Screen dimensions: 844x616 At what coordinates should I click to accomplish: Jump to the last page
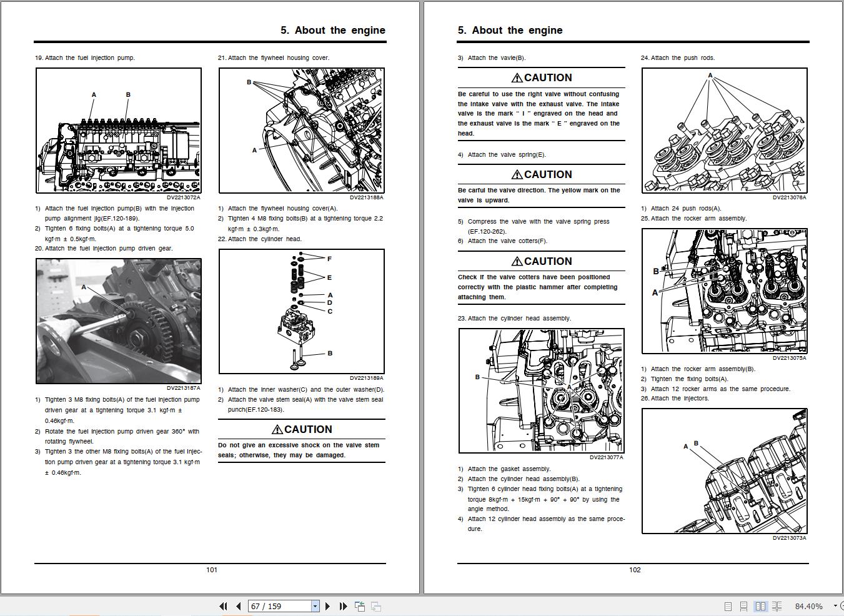coord(343,606)
